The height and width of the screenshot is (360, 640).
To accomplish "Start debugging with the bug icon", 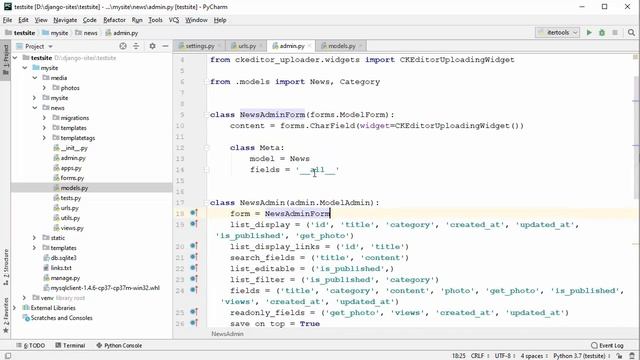I will click(x=602, y=32).
